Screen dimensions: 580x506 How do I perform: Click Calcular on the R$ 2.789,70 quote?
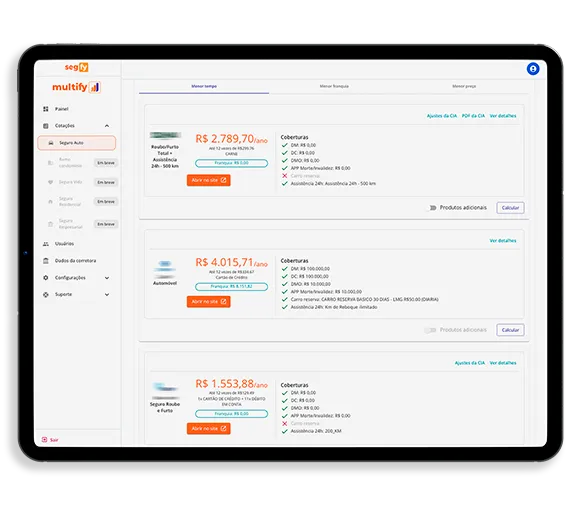[510, 208]
